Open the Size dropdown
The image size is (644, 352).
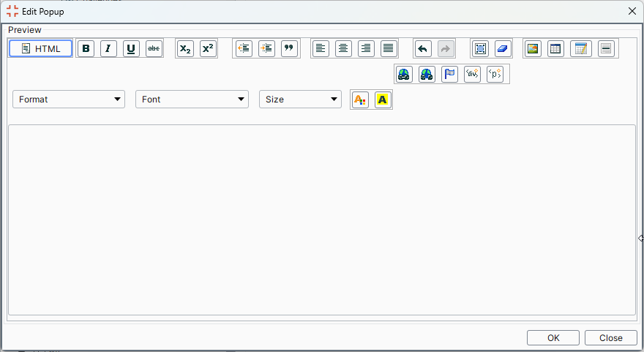point(300,100)
